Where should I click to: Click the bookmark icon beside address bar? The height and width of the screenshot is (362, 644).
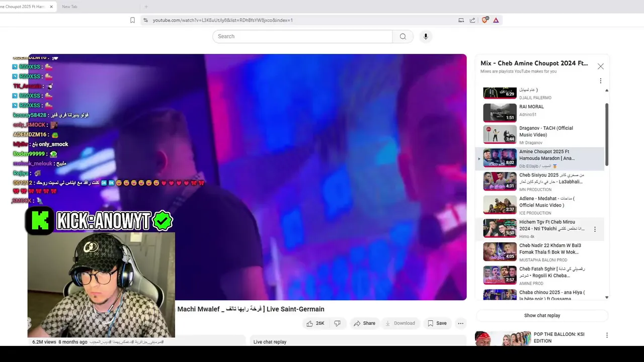[132, 20]
